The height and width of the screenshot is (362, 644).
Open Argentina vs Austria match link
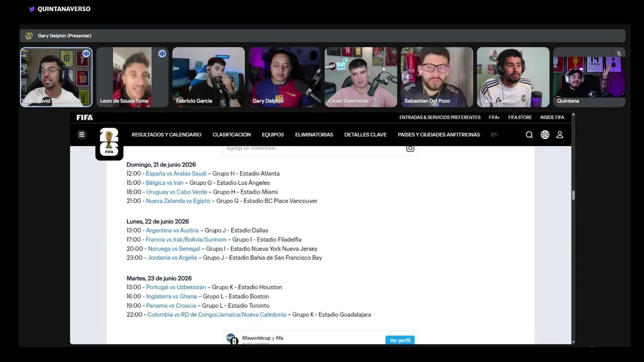(x=172, y=230)
